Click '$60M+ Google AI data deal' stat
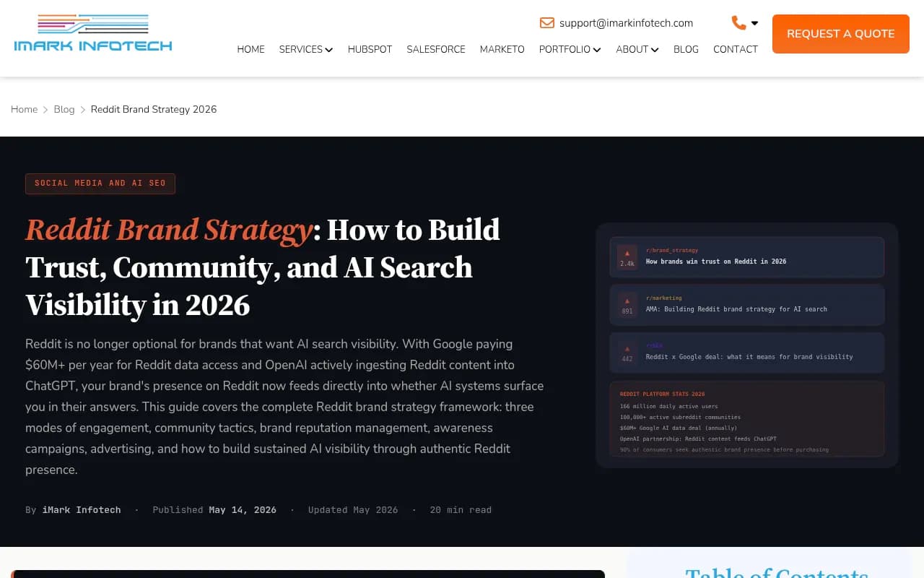 click(x=679, y=428)
